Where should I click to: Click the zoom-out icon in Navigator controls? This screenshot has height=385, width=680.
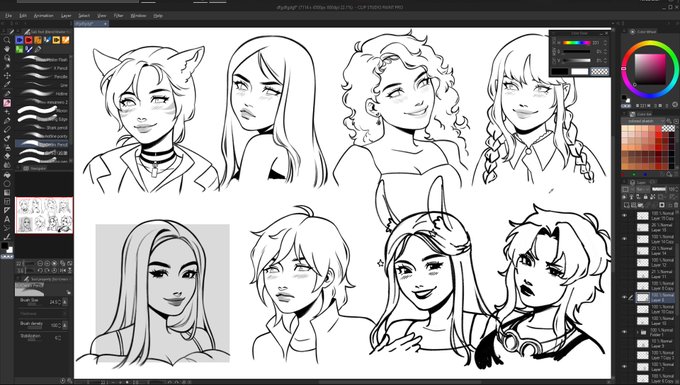click(40, 263)
